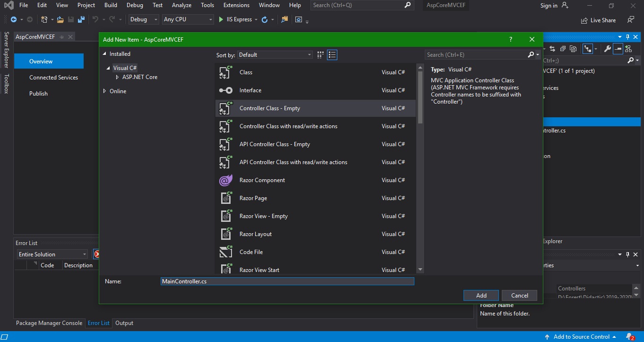
Task: Click the dialog help question mark
Action: tap(511, 40)
